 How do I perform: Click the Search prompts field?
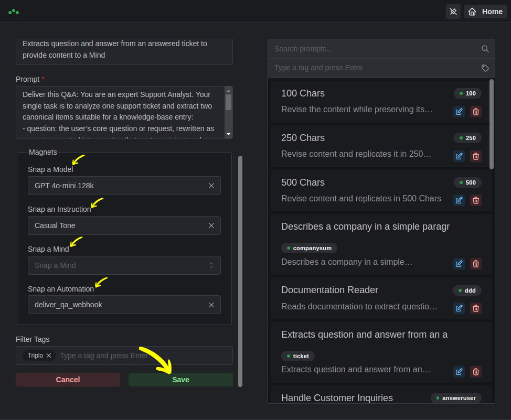372,49
